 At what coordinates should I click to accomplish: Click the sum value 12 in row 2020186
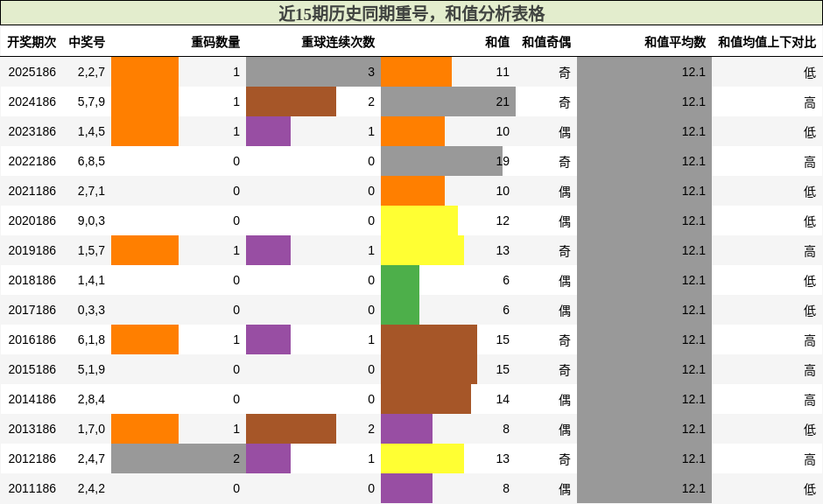tap(503, 220)
